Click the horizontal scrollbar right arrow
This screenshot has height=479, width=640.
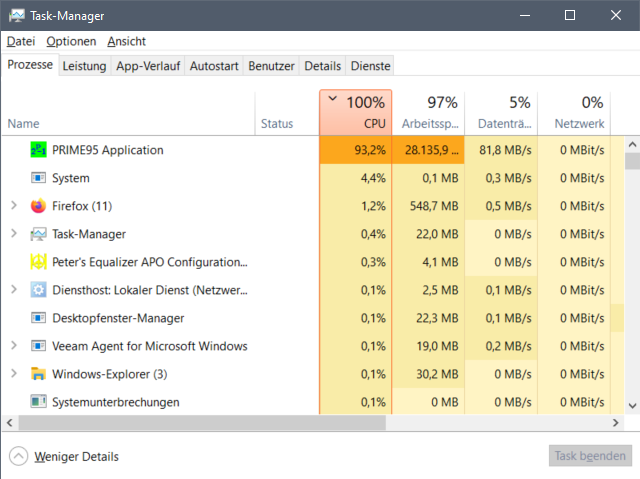pos(616,423)
